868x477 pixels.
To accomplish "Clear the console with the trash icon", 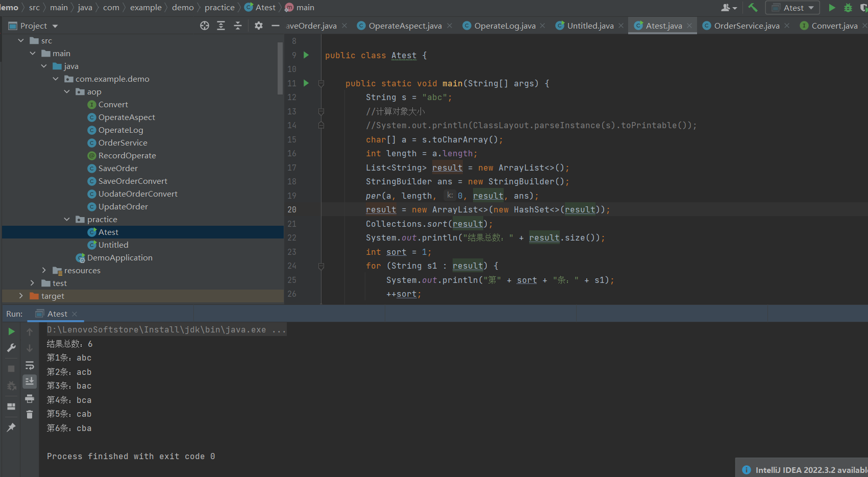I will click(30, 414).
